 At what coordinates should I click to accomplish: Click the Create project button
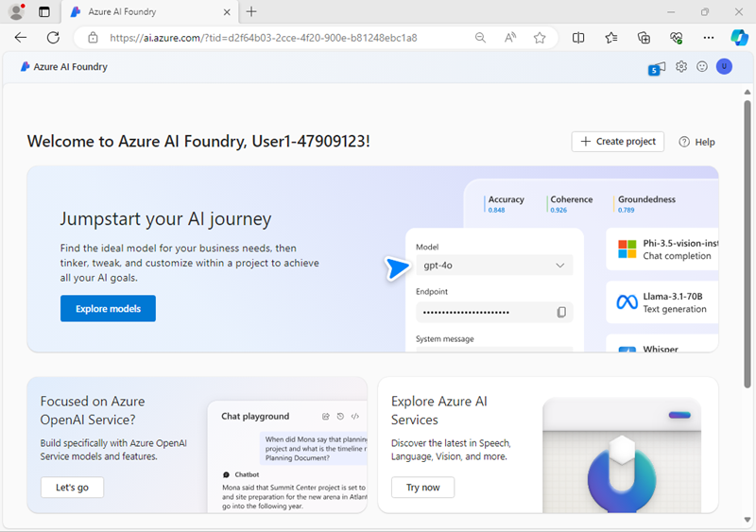pos(618,142)
